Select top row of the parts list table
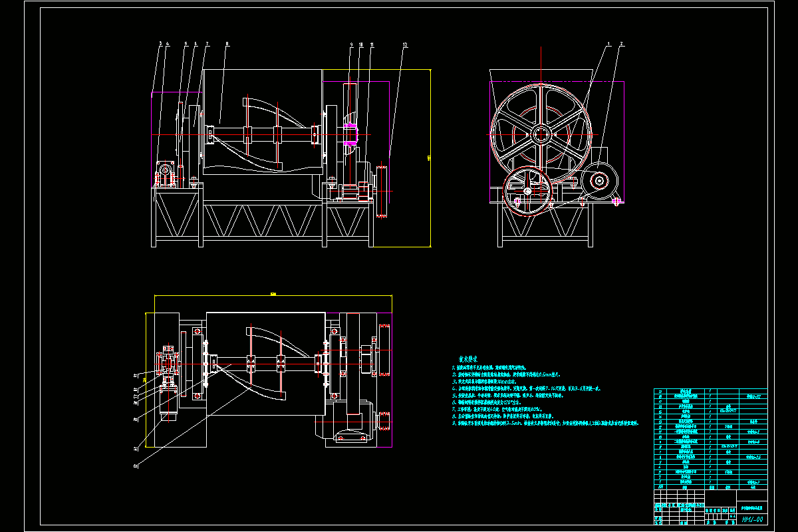798x532 pixels. point(711,392)
